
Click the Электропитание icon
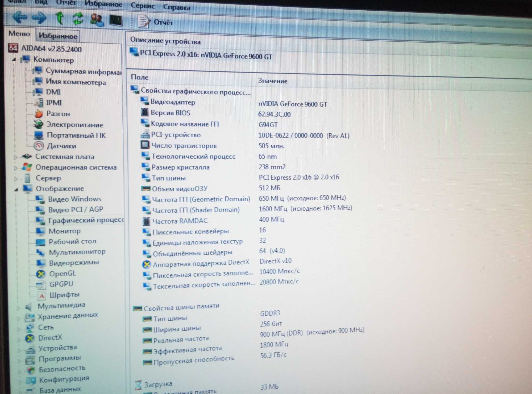tap(38, 124)
